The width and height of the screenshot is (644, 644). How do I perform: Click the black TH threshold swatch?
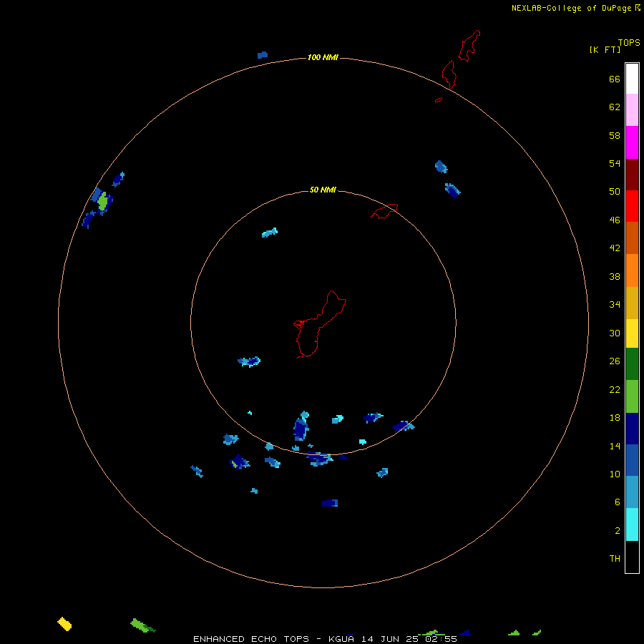(x=632, y=557)
